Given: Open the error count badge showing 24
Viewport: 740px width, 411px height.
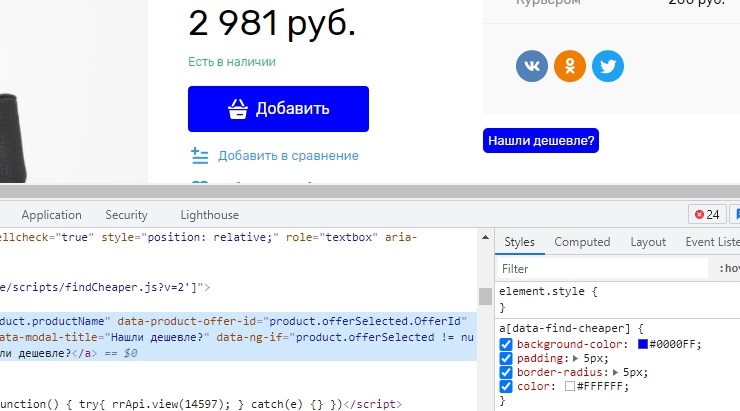Looking at the screenshot, I should pos(708,214).
